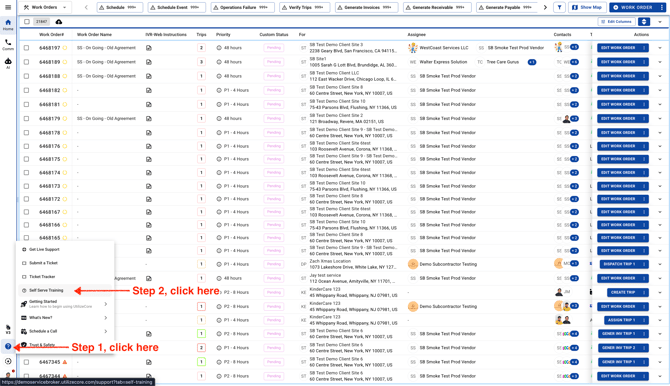Click the Edit Columns button
The image size is (670, 386).
click(616, 22)
